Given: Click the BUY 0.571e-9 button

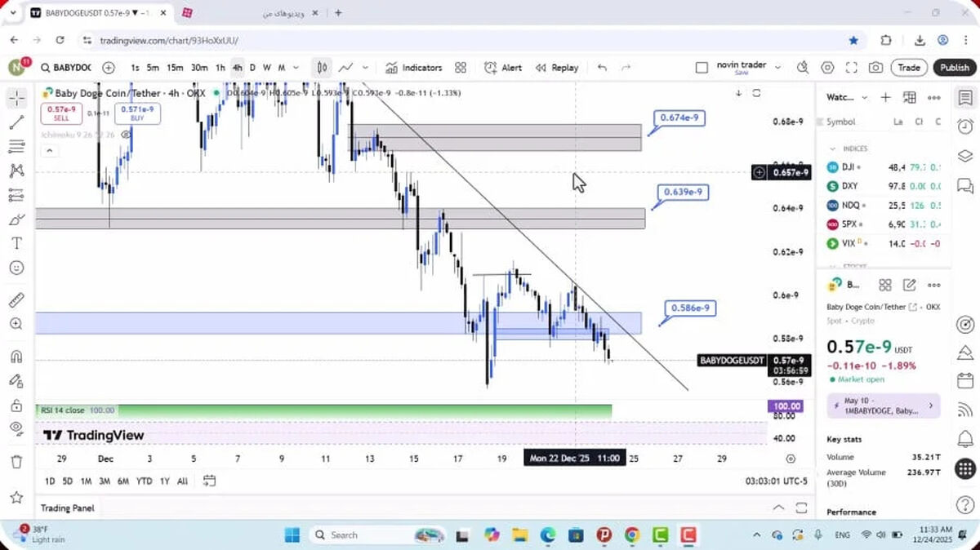Looking at the screenshot, I should 137,113.
